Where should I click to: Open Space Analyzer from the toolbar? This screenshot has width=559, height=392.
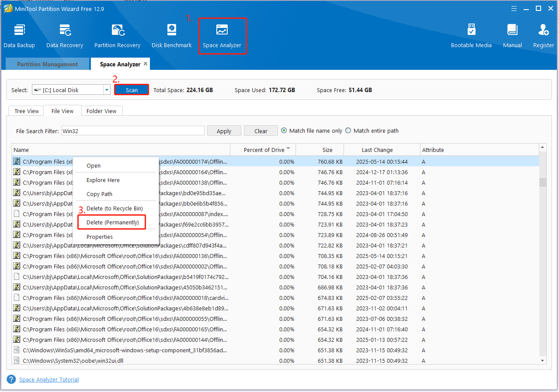coord(222,36)
